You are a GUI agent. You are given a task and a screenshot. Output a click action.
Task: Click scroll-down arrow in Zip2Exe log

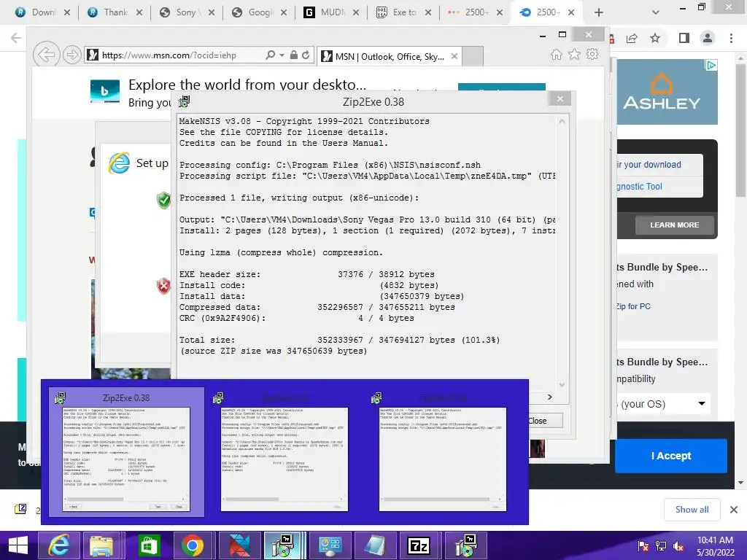click(562, 385)
